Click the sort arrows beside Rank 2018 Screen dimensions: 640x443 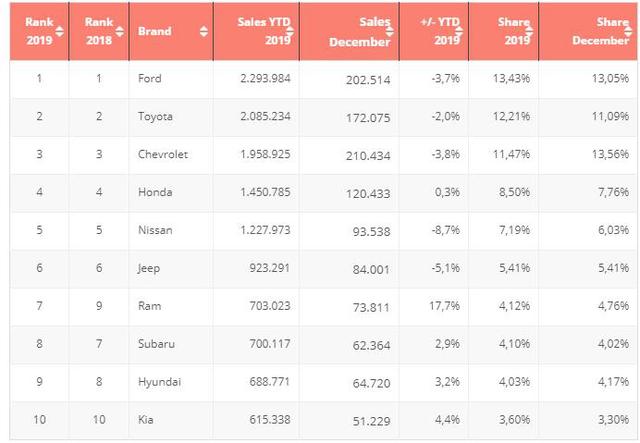(x=118, y=31)
